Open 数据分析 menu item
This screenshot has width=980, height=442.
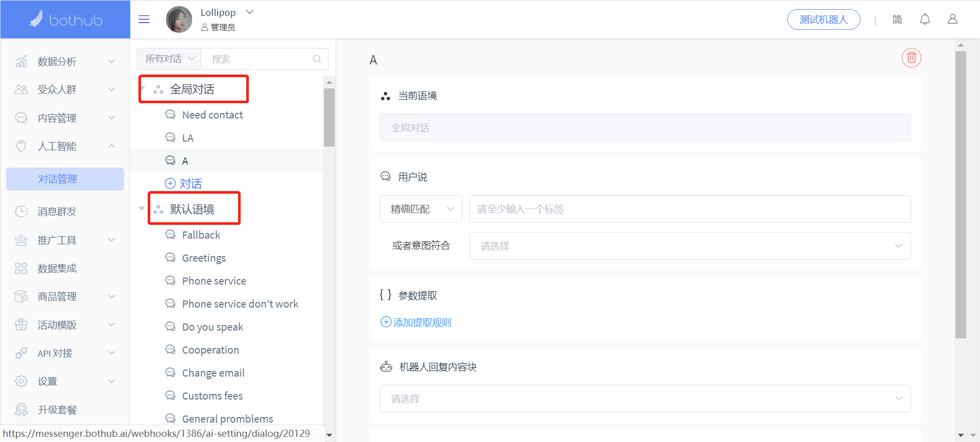(x=65, y=62)
